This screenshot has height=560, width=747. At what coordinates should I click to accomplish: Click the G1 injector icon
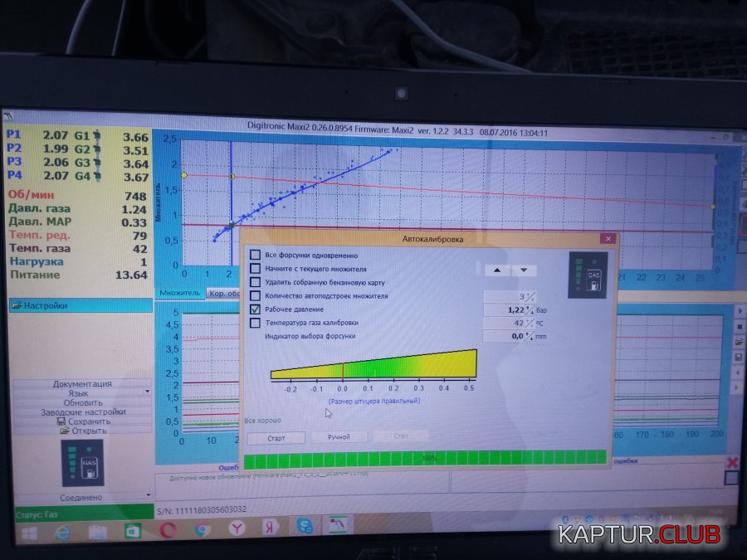click(97, 136)
